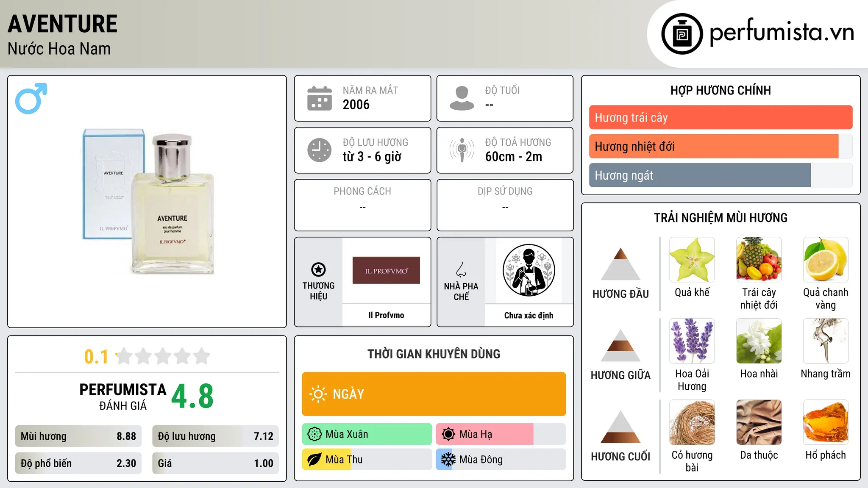Image resolution: width=868 pixels, height=488 pixels.
Task: Click the calendar icon beside Năm ra mắt
Action: 320,98
